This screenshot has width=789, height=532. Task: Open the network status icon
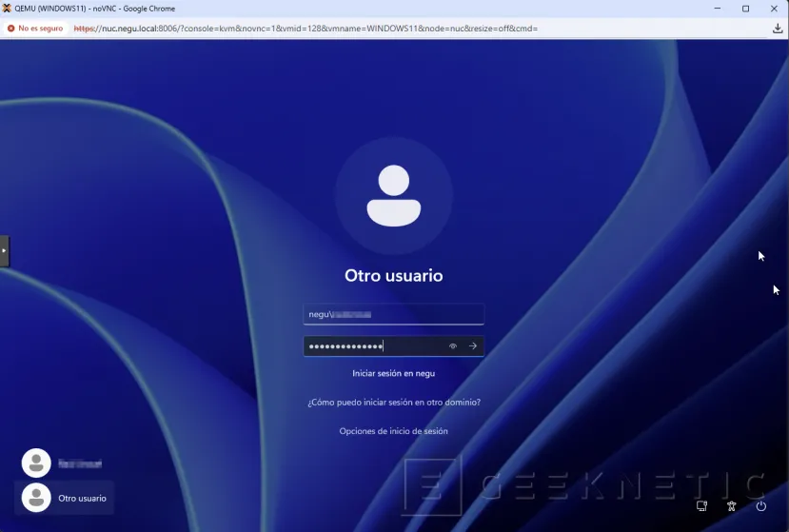702,506
